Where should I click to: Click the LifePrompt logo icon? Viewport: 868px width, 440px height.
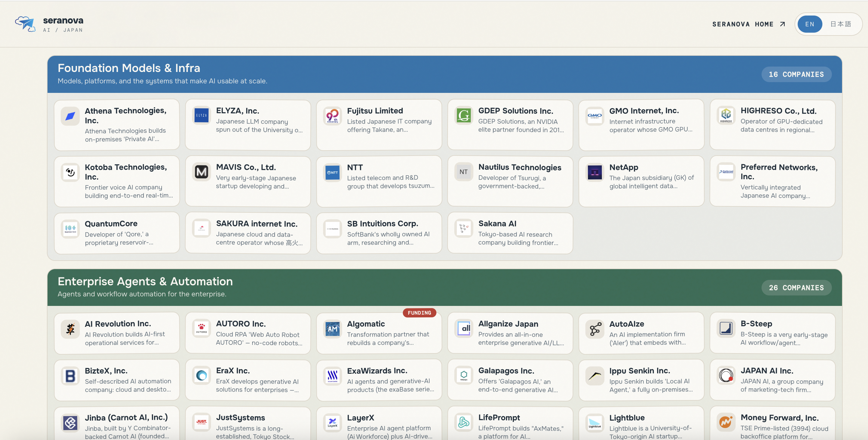click(x=464, y=423)
